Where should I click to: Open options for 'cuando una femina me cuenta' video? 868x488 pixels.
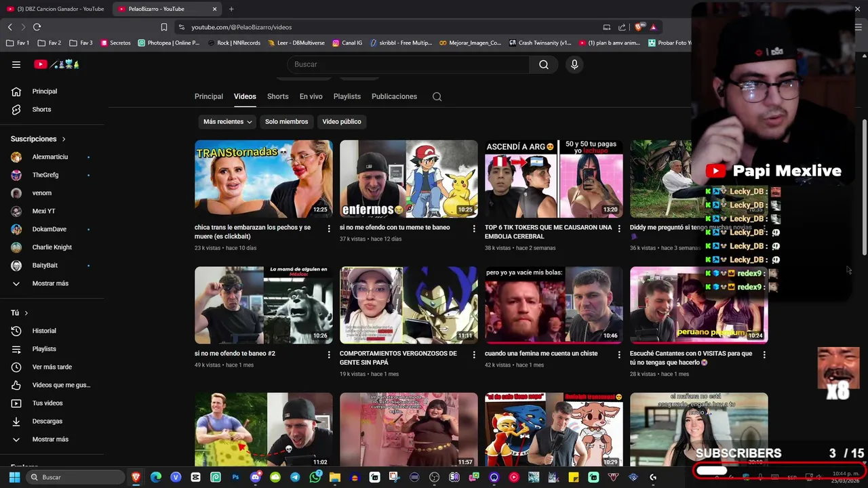point(619,354)
